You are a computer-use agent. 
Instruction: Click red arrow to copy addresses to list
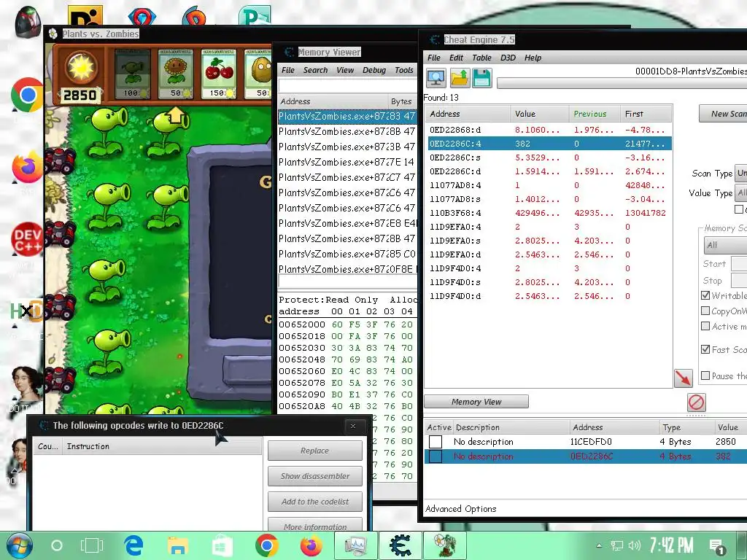click(x=683, y=378)
